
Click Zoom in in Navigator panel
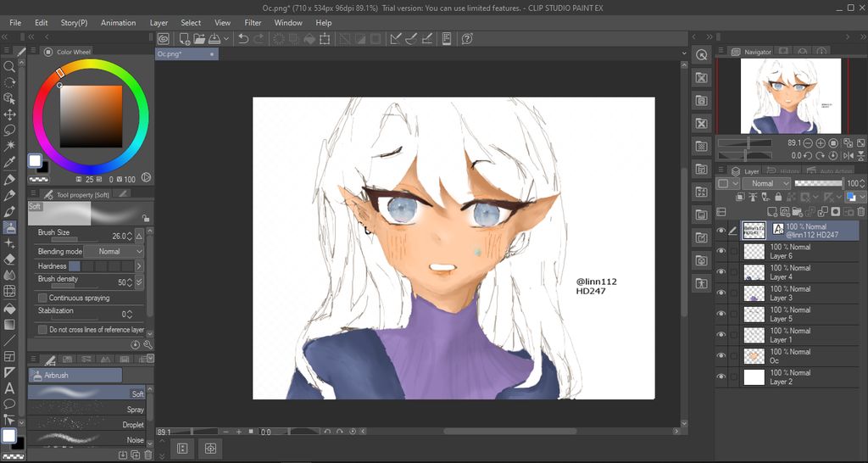tap(821, 143)
